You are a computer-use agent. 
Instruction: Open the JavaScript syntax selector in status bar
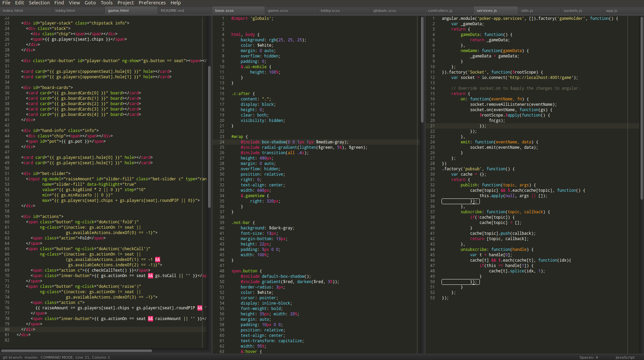click(625, 357)
